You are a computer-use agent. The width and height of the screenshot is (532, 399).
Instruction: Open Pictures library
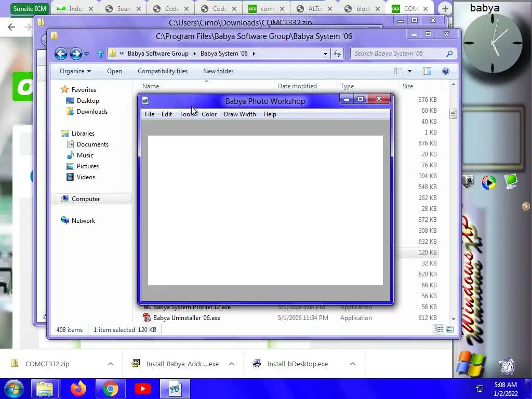(x=87, y=166)
